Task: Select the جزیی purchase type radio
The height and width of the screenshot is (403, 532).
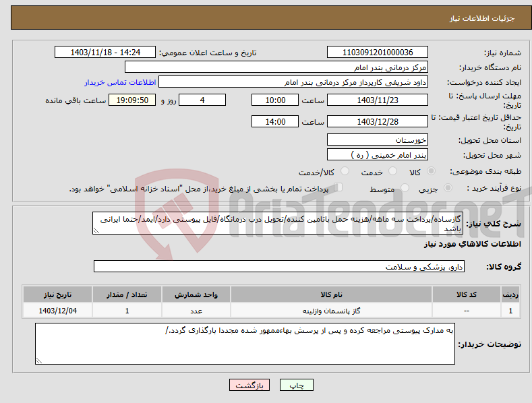Action: [448, 188]
